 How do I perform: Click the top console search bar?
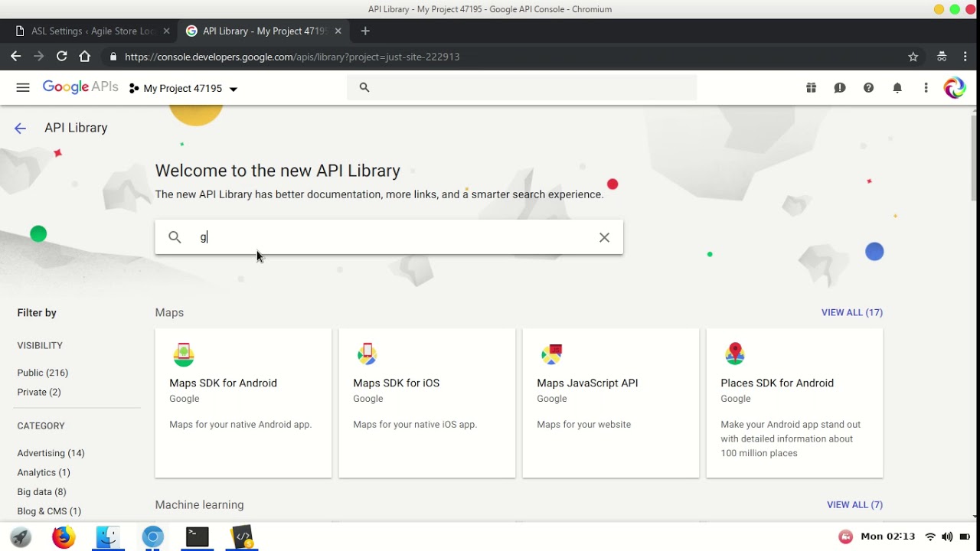click(522, 87)
